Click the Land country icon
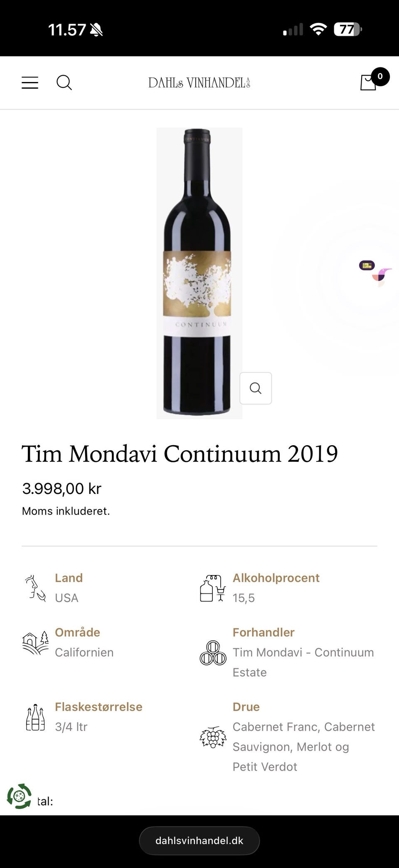The height and width of the screenshot is (868, 399). (35, 588)
